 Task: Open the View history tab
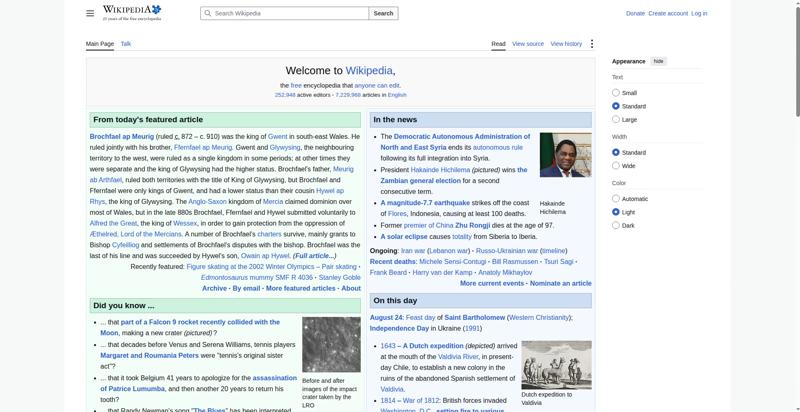pyautogui.click(x=566, y=44)
